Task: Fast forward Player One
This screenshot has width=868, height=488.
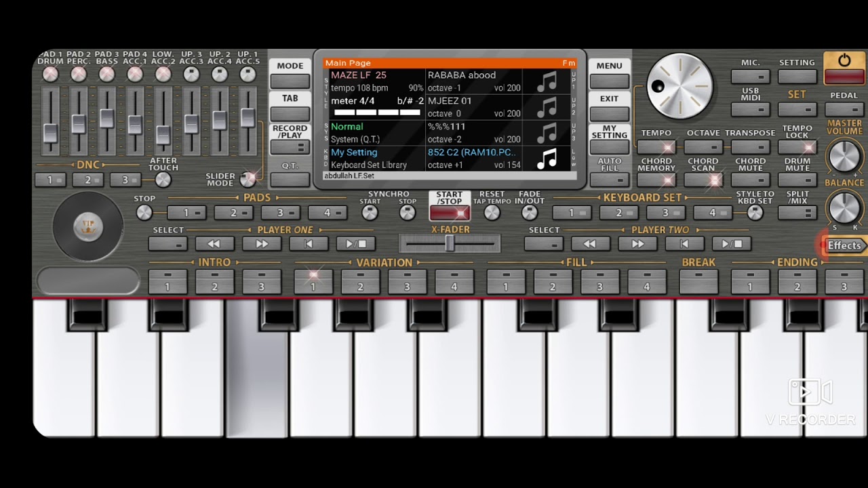Action: (261, 244)
